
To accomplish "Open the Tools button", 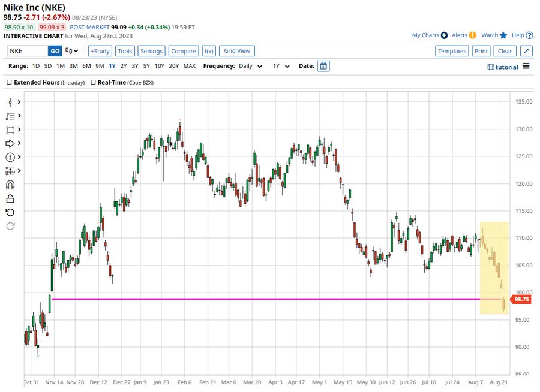I will [x=125, y=51].
